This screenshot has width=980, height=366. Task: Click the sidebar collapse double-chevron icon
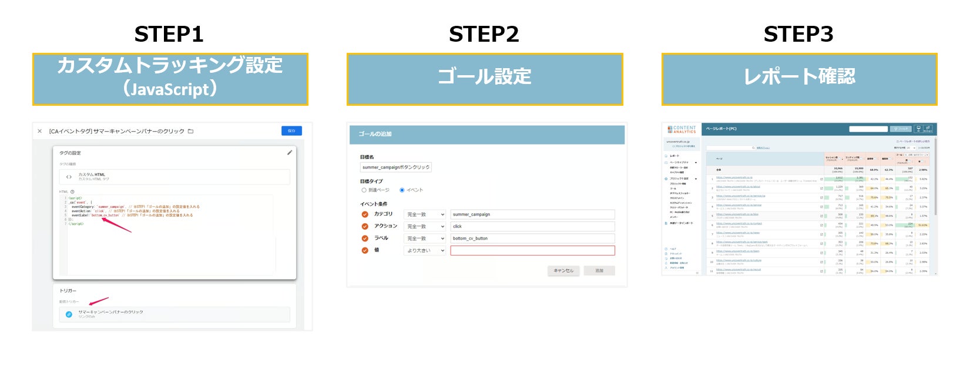click(x=697, y=273)
